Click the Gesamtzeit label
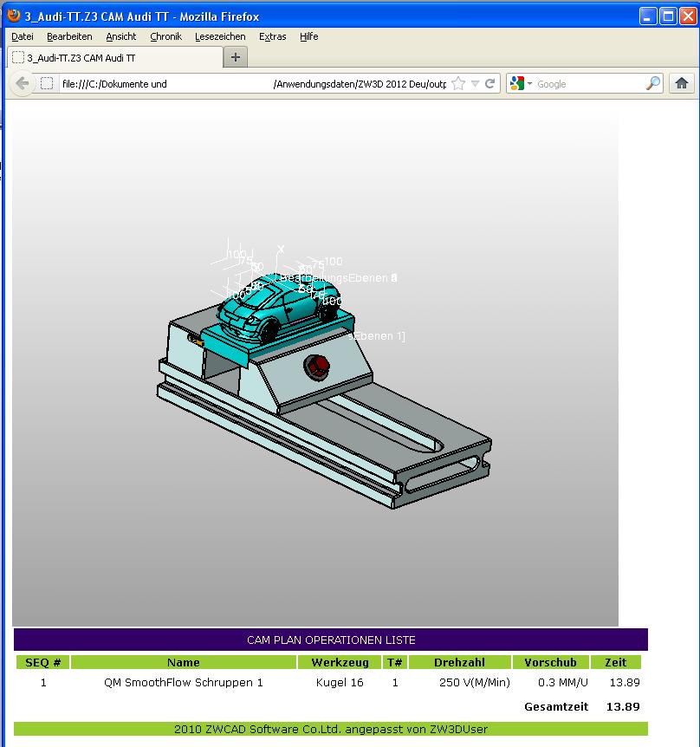This screenshot has width=700, height=747. [556, 706]
